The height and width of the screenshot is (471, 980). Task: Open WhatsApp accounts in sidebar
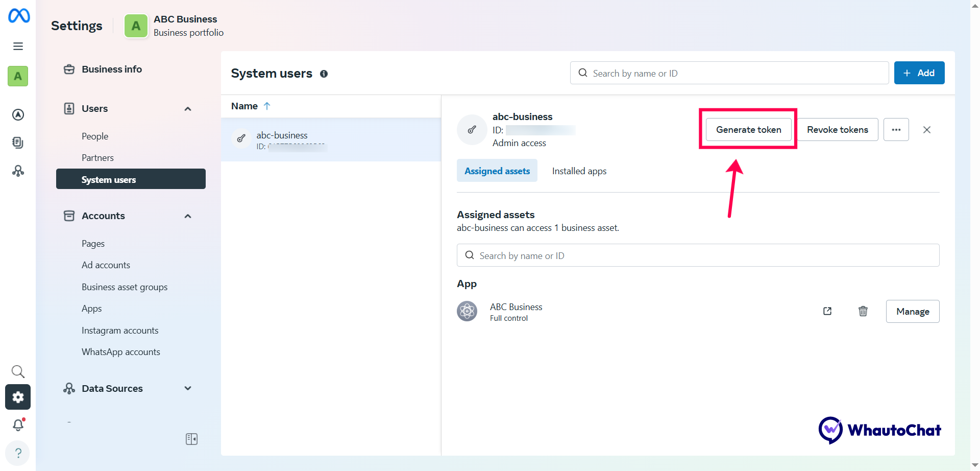click(x=121, y=352)
